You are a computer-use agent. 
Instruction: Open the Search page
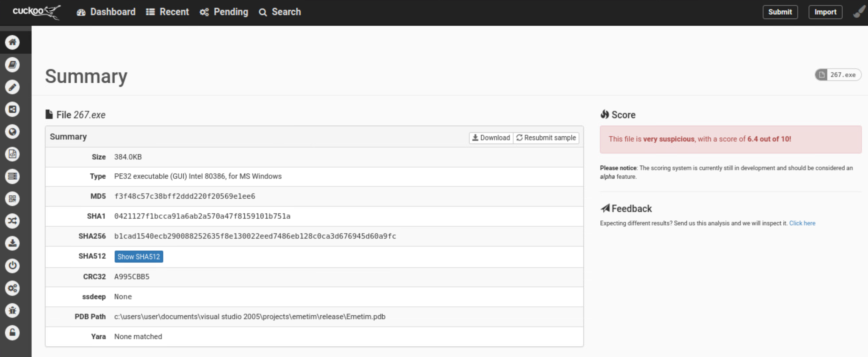pyautogui.click(x=280, y=12)
